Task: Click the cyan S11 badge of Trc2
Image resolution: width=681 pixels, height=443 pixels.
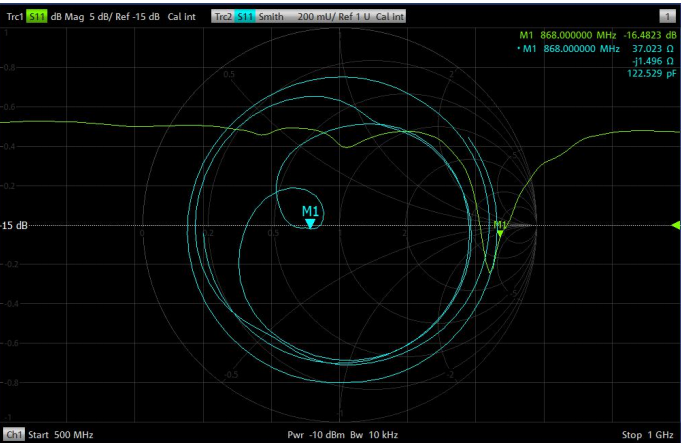Action: click(x=245, y=17)
